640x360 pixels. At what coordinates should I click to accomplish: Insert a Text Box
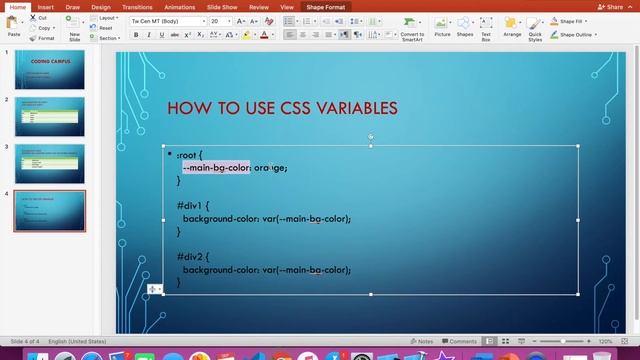(486, 29)
